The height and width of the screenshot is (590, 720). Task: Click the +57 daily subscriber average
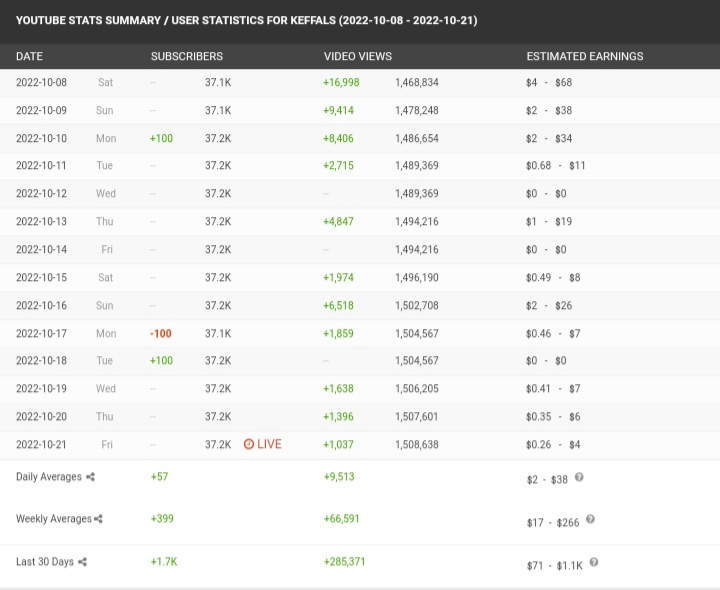point(159,477)
